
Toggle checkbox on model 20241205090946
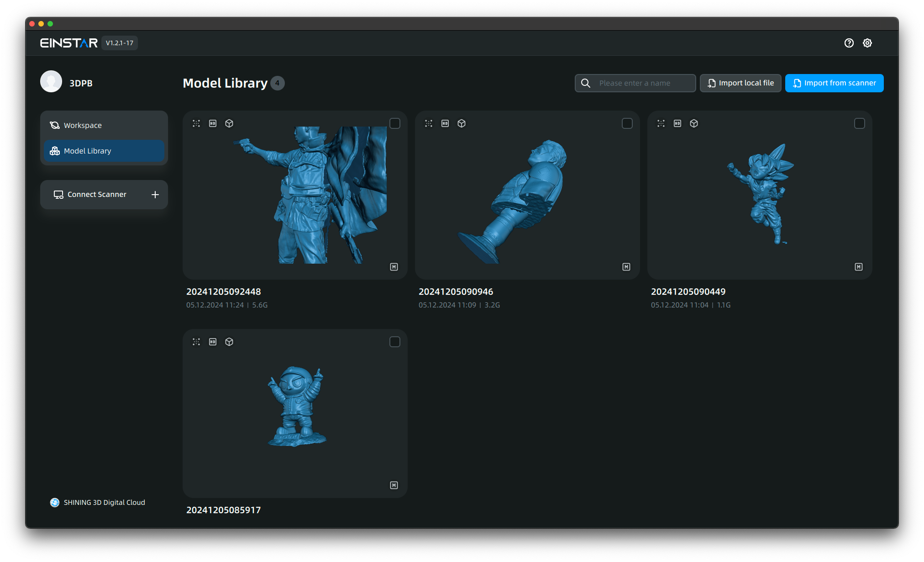[628, 124]
